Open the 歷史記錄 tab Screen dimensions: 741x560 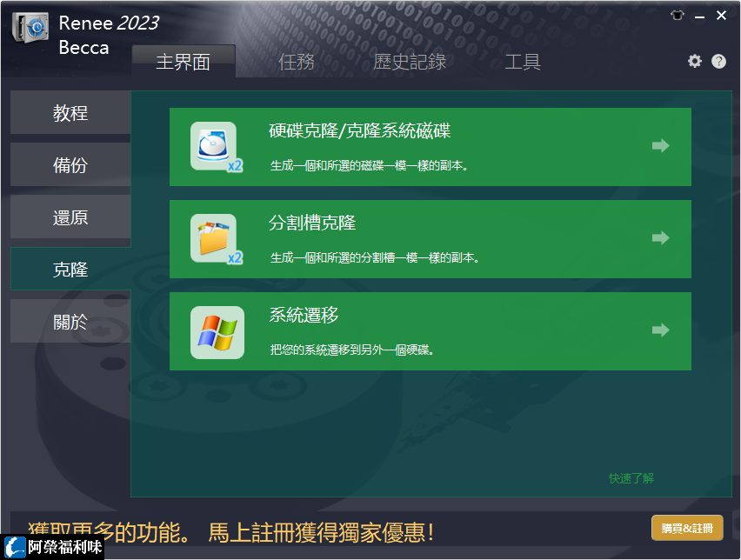pos(410,62)
